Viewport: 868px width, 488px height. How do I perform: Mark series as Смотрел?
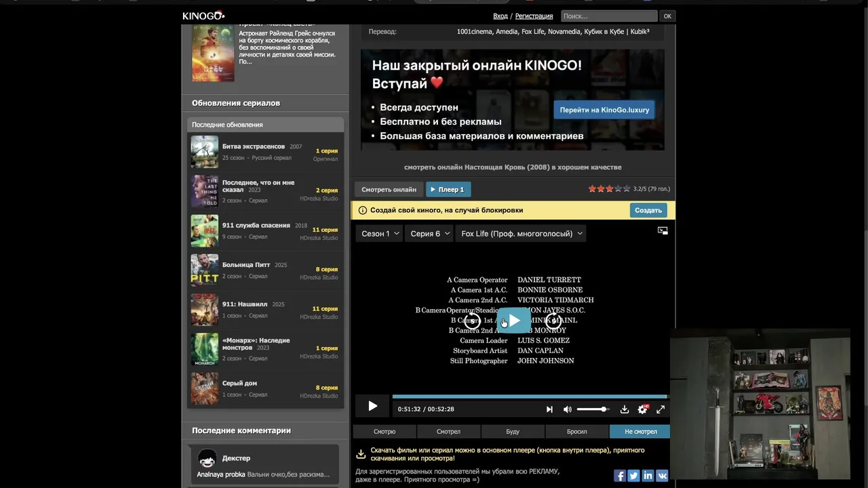pyautogui.click(x=448, y=432)
